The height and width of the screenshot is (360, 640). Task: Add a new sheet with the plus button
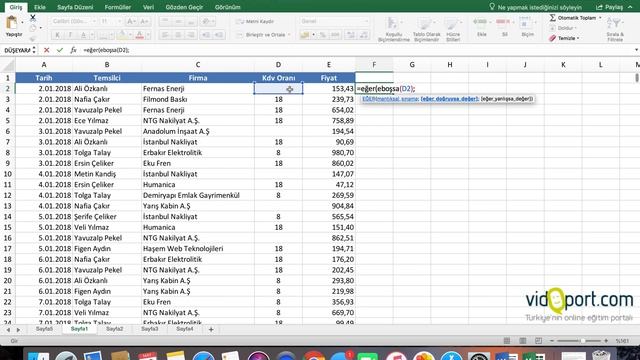[x=211, y=329]
